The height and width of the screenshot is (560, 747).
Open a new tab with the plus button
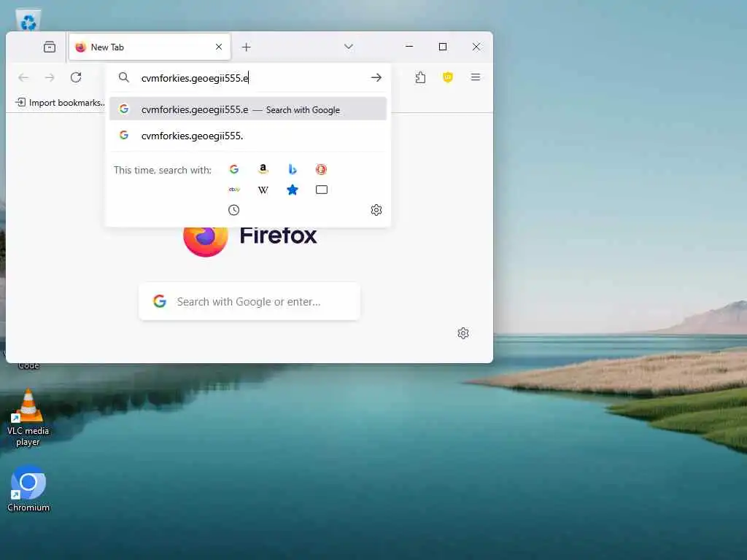[246, 47]
